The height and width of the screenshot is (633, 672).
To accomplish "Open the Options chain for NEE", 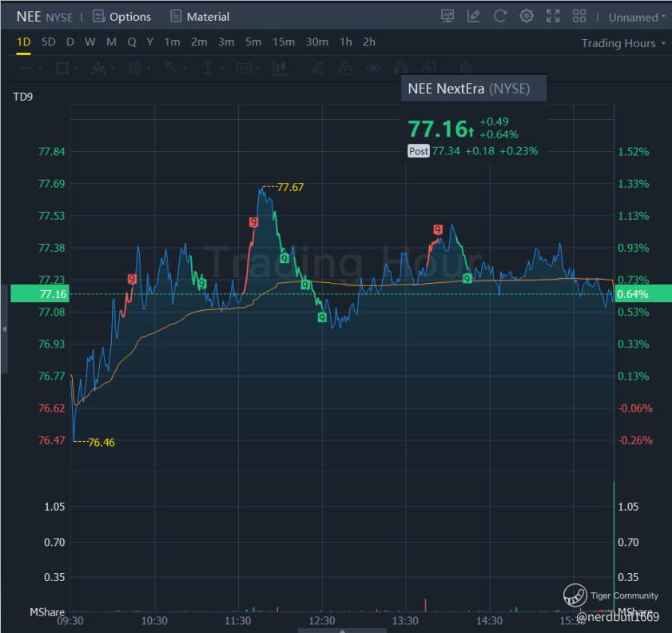I will point(121,17).
